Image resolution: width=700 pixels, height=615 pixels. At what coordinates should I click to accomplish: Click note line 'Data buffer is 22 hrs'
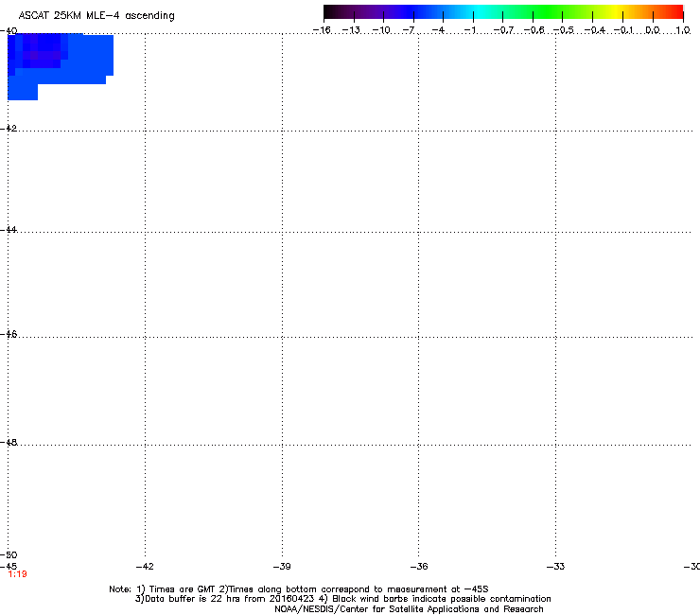[342, 599]
